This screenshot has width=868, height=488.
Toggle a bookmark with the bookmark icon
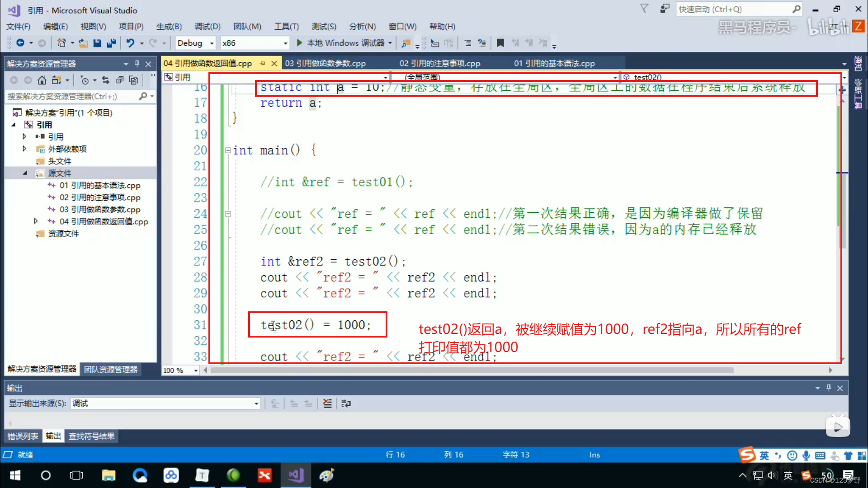coord(500,43)
